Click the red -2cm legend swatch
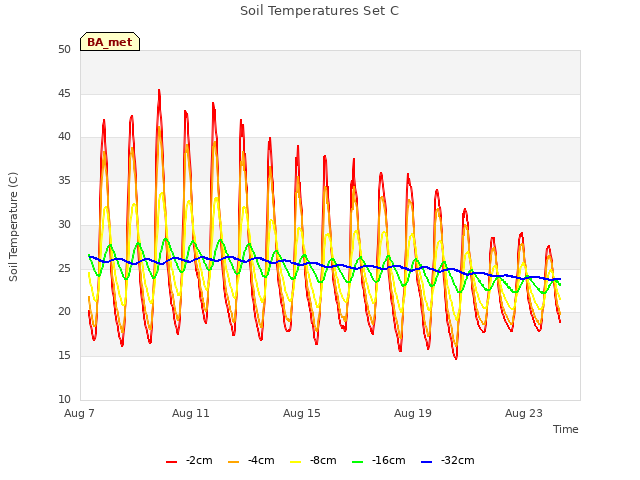The width and height of the screenshot is (640, 480). point(171,462)
